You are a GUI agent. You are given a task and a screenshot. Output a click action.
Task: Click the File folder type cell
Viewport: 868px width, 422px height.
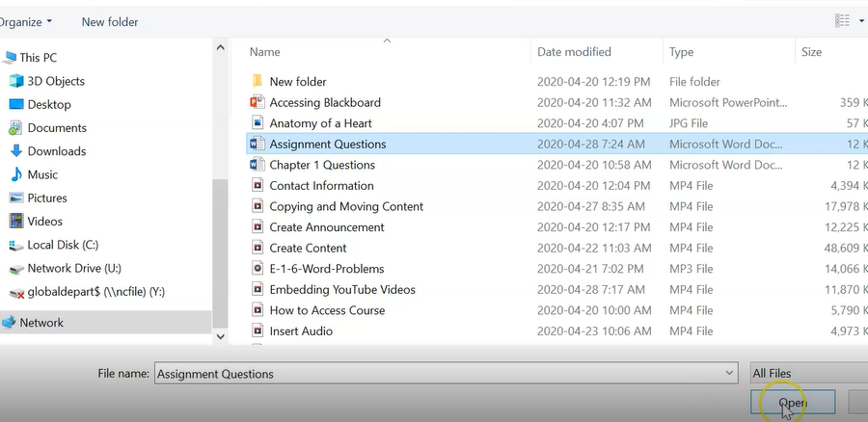pyautogui.click(x=694, y=82)
